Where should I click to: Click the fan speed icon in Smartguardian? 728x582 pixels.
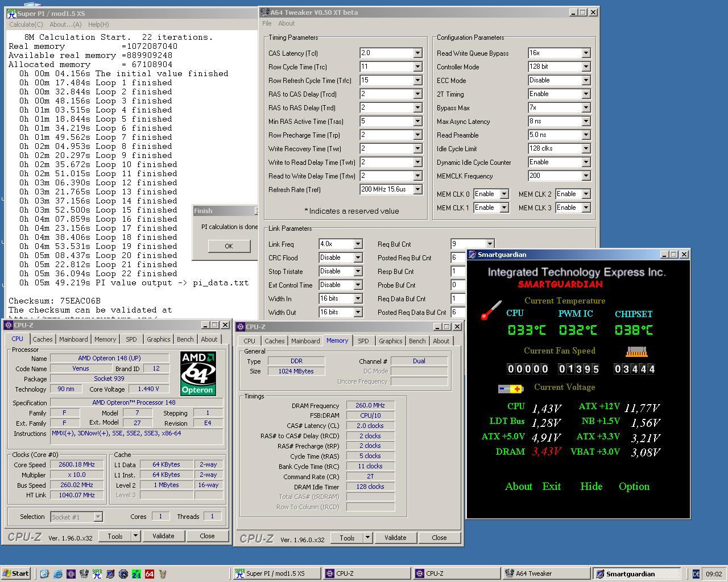point(636,352)
